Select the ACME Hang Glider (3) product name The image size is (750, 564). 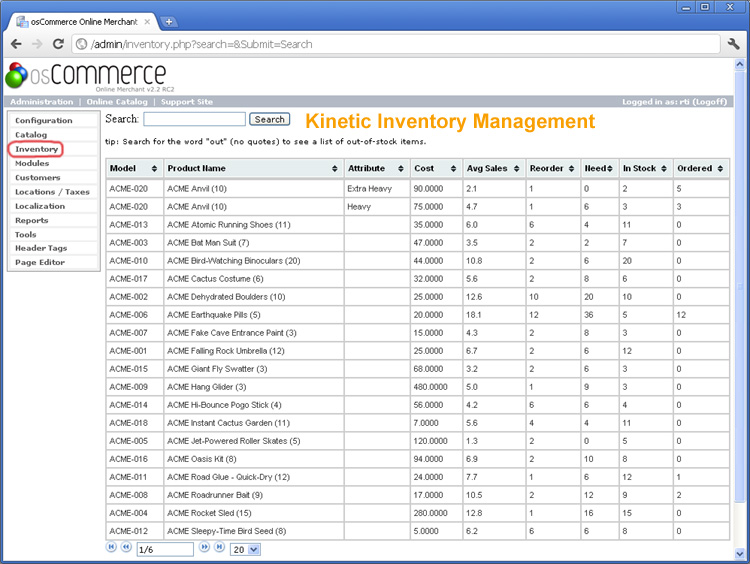click(207, 387)
